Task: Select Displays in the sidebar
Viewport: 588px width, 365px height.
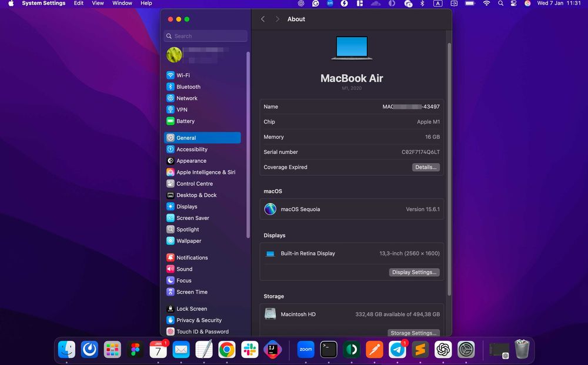Action: [202, 206]
